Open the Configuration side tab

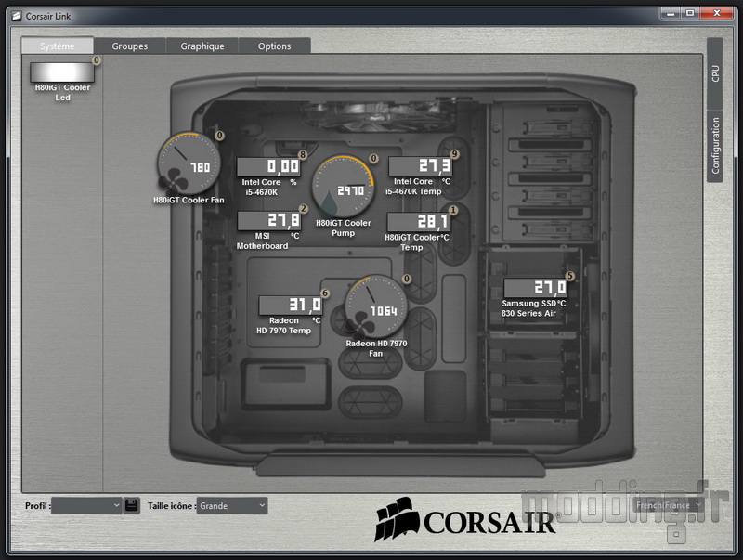[715, 146]
